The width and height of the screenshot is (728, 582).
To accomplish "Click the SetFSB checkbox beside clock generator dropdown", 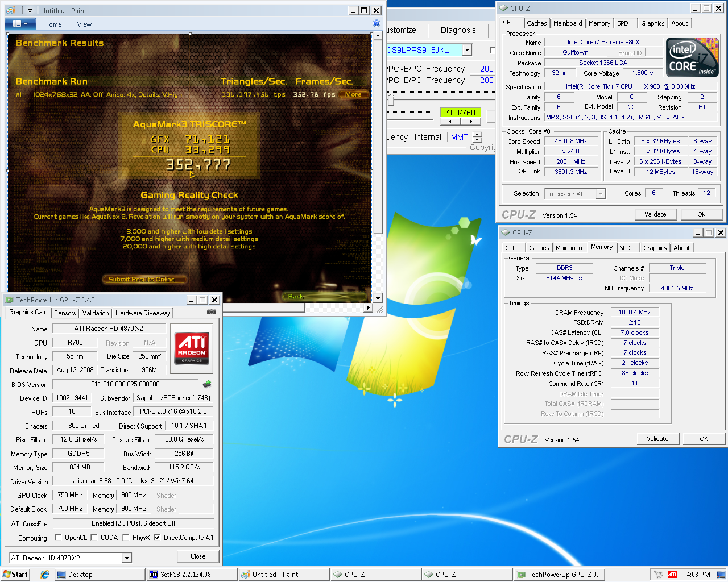I will point(493,50).
